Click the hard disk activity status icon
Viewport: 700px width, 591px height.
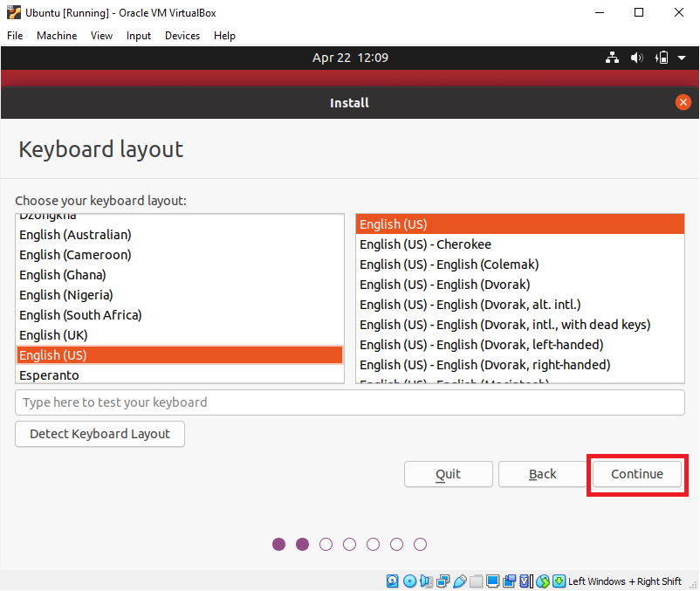pos(393,581)
